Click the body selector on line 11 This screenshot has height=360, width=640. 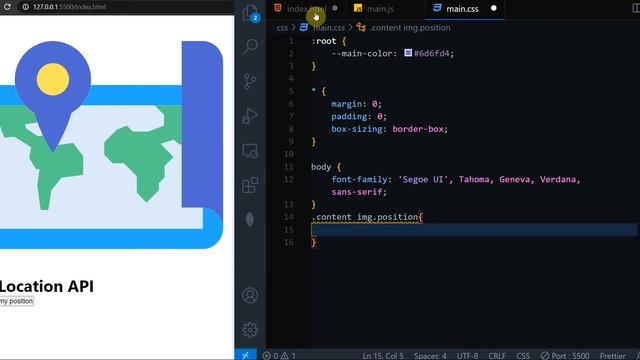coord(321,167)
